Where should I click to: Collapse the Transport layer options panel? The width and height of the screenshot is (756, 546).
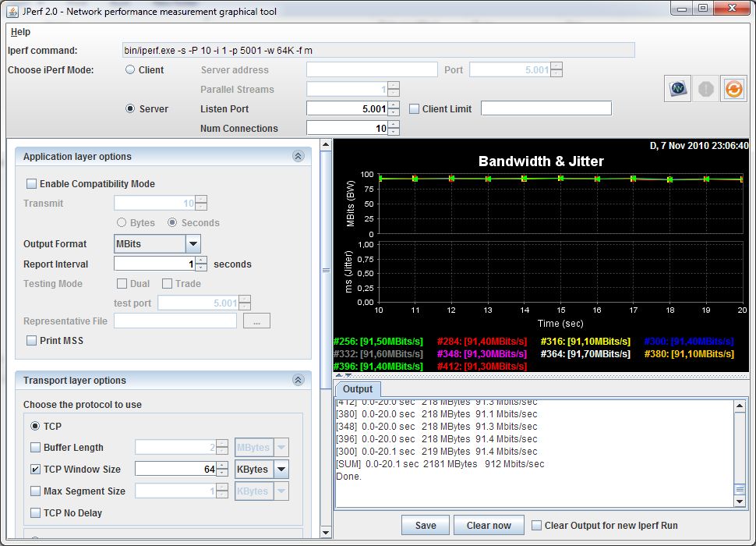coord(298,381)
